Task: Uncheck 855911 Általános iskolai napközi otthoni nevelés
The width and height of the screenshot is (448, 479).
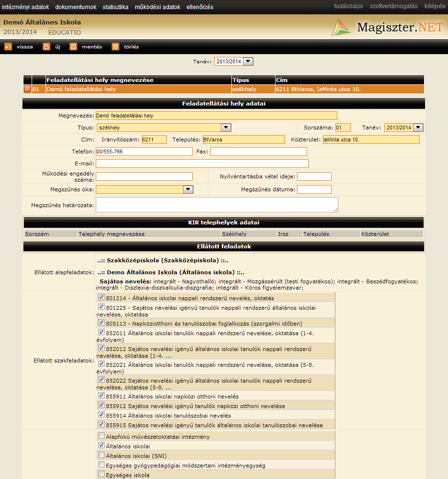Action: point(101,396)
